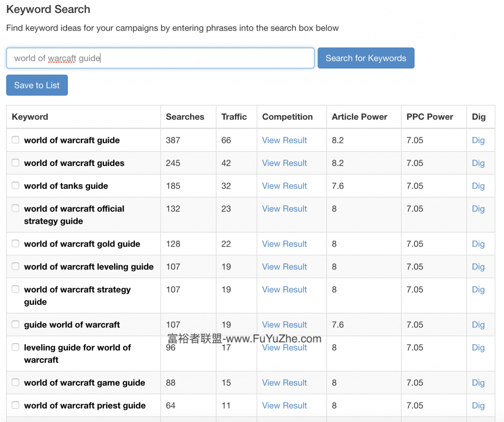Dig into 'world of warcraft gold guide'

point(478,244)
